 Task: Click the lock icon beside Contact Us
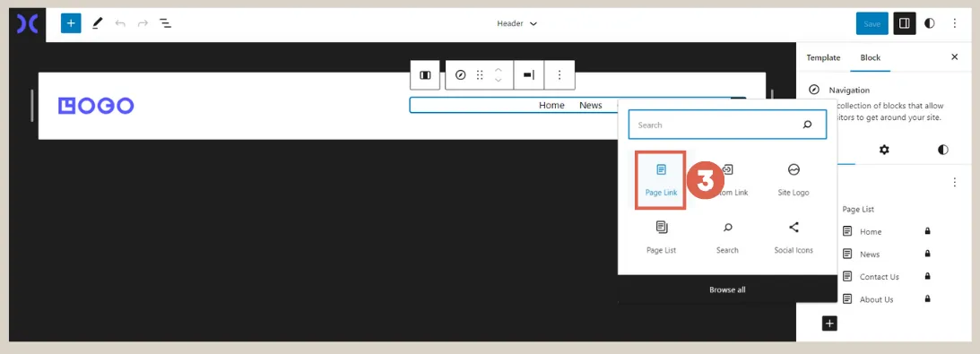click(927, 276)
